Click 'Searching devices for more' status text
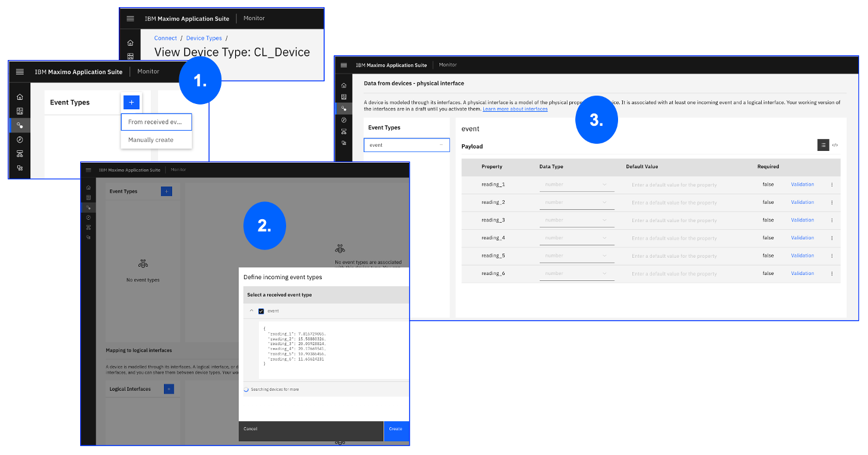 coord(275,390)
